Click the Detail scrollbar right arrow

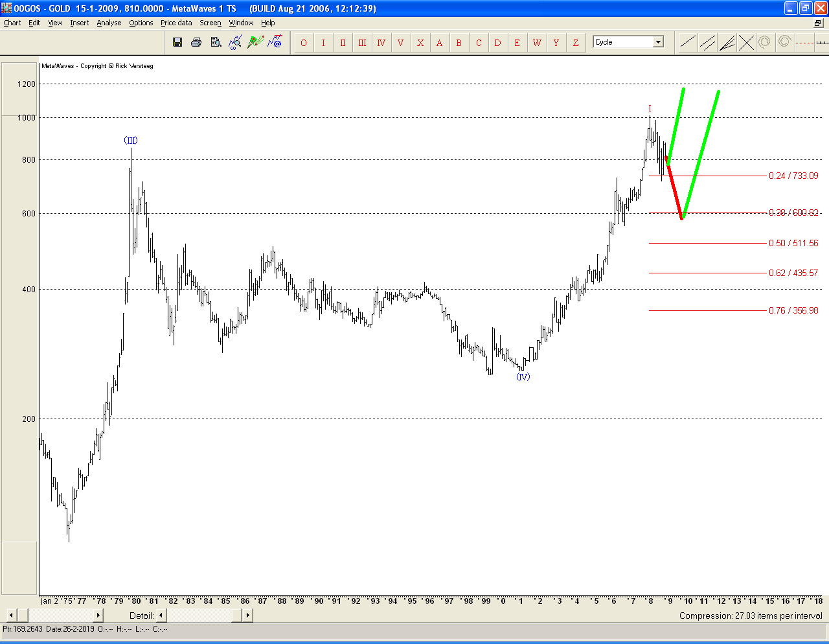(247, 615)
